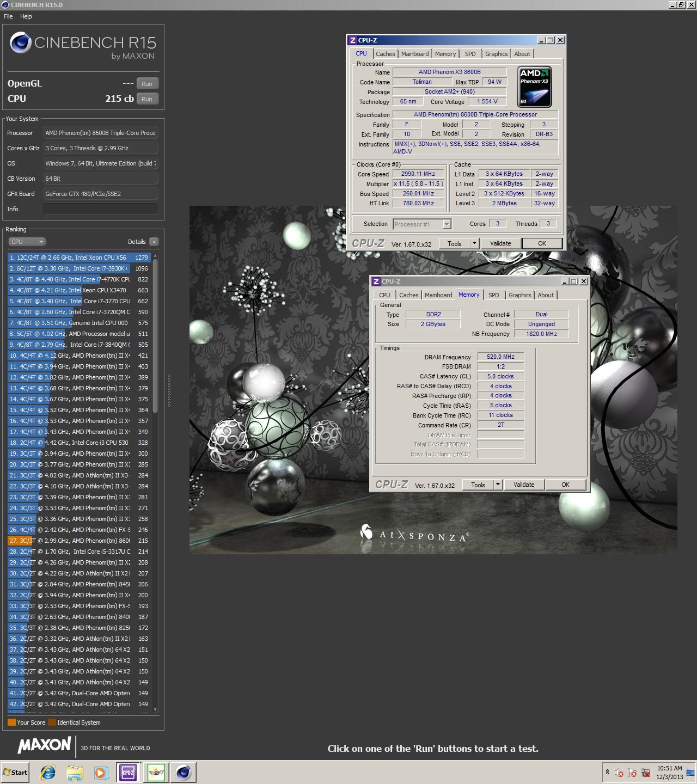Click the ranking list scroll down arrow
697x784 pixels.
[x=155, y=709]
